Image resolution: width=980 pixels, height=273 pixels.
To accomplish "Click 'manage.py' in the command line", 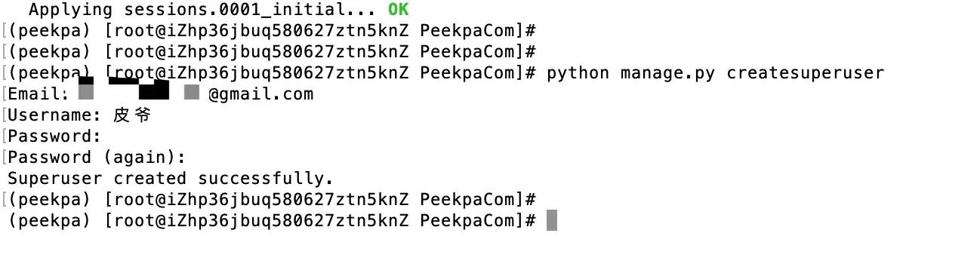I will (x=667, y=73).
